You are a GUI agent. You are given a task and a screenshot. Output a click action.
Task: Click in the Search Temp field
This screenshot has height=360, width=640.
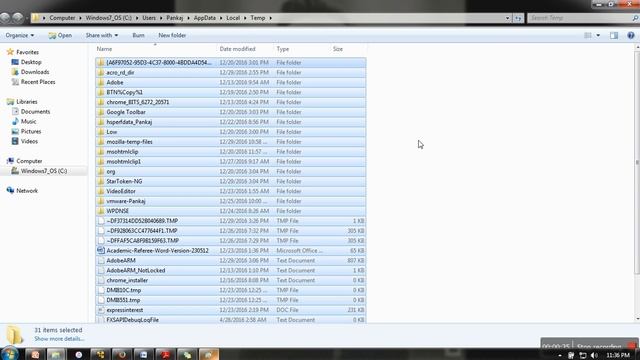pos(580,18)
